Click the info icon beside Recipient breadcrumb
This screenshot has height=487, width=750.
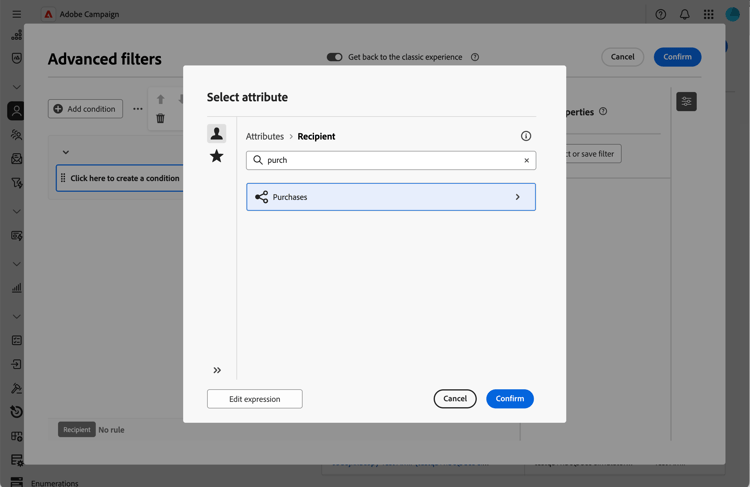tap(526, 136)
